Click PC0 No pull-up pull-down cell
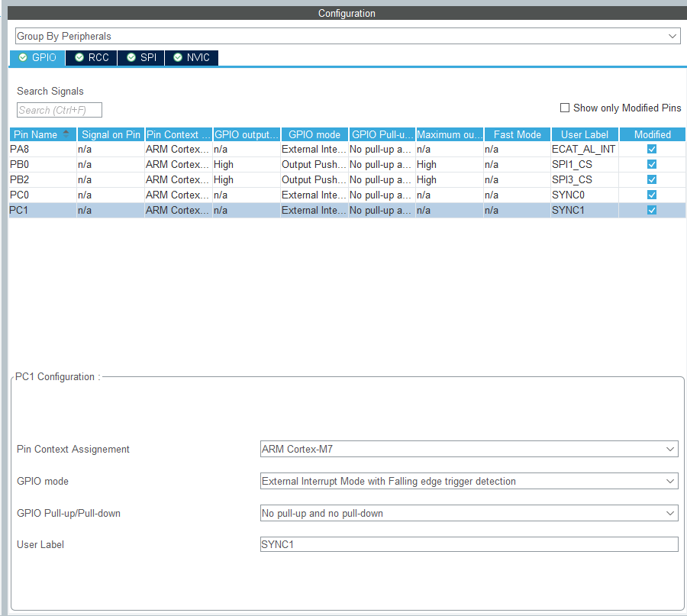Screen dimensions: 687x616 [382, 195]
